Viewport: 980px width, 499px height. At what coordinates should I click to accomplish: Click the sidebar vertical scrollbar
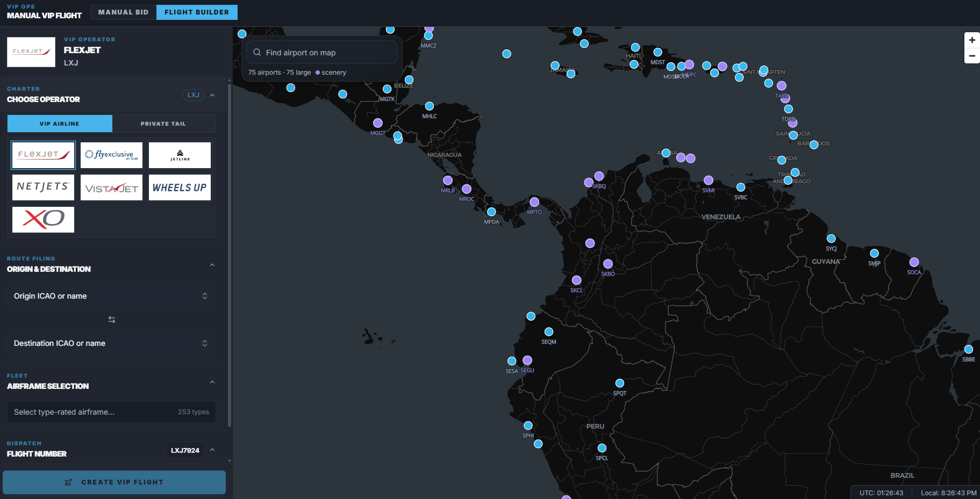(x=230, y=255)
